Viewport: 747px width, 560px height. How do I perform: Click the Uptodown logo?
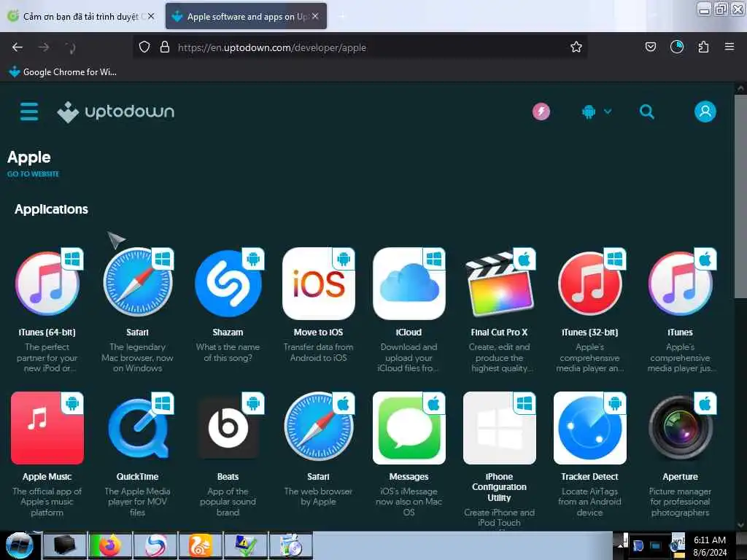tap(116, 112)
